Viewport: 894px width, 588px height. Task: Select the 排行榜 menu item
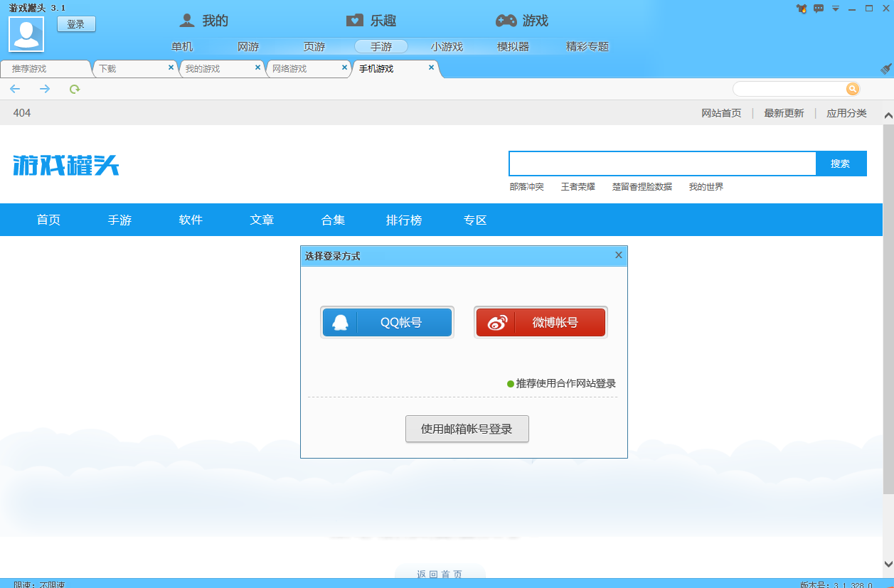coord(404,220)
